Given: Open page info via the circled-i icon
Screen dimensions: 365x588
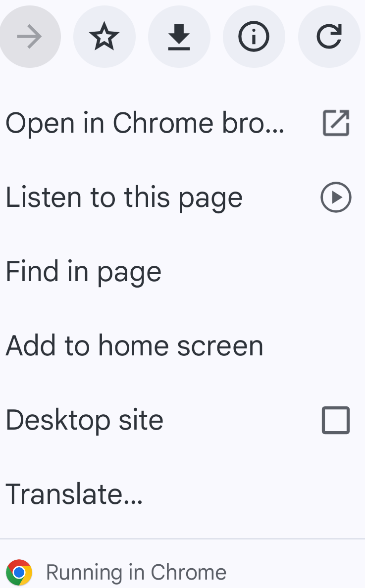Looking at the screenshot, I should click(254, 37).
